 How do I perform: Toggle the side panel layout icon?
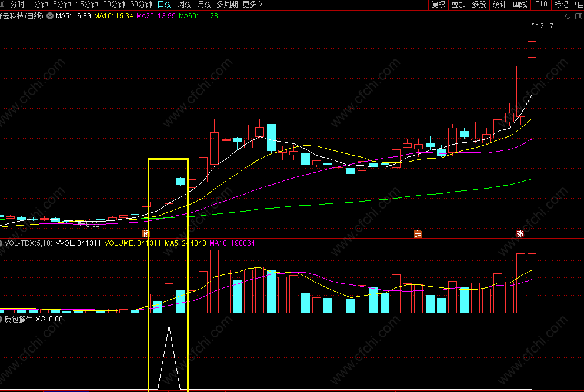click(x=579, y=16)
